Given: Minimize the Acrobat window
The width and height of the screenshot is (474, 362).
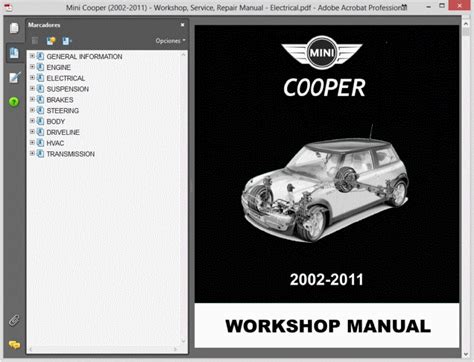Looking at the screenshot, I should click(x=429, y=6).
